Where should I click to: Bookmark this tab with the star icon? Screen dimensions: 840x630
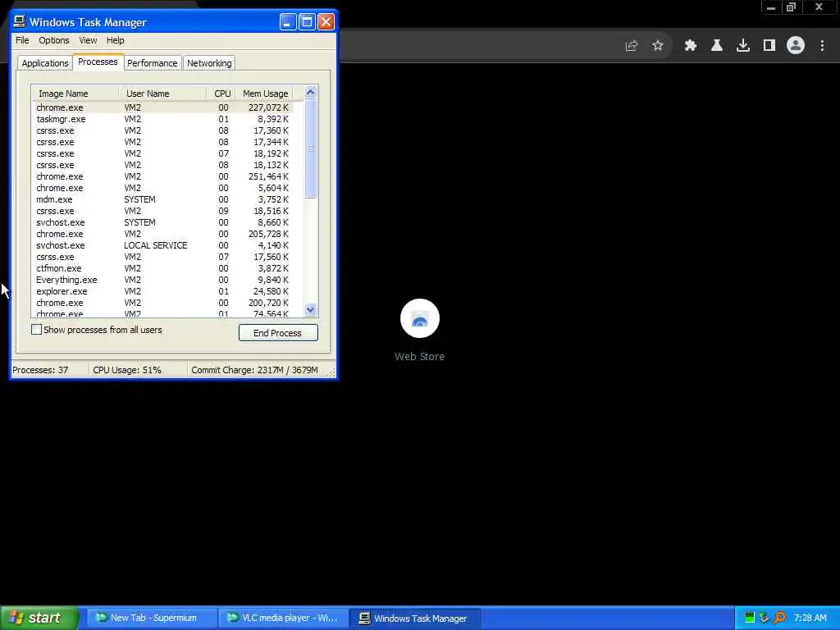657,46
